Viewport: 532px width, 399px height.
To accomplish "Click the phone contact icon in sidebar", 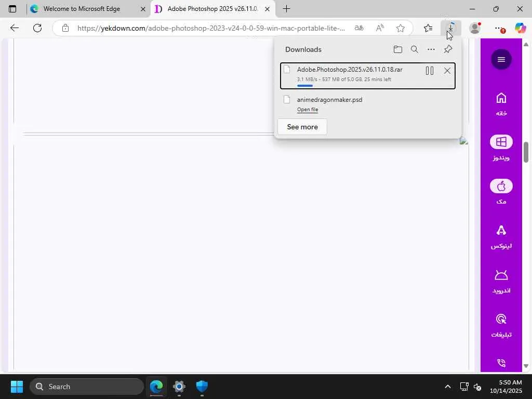I will [x=501, y=363].
